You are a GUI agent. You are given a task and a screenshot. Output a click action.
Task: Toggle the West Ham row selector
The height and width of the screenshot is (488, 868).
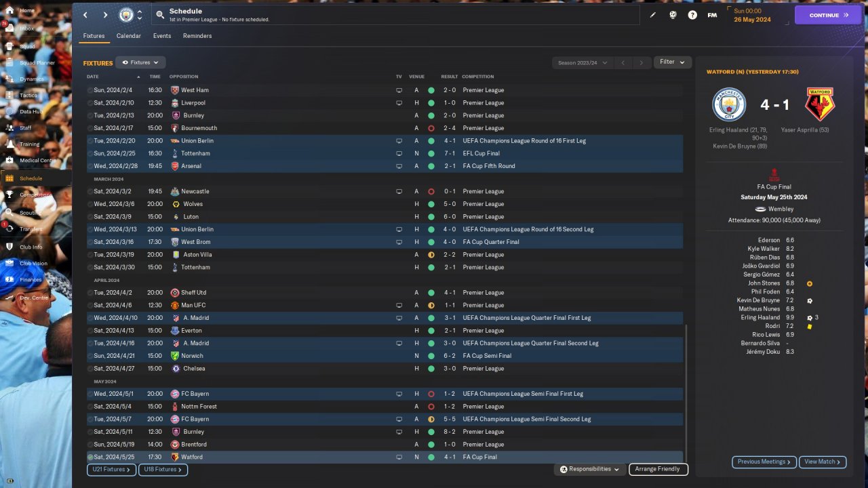click(x=90, y=90)
